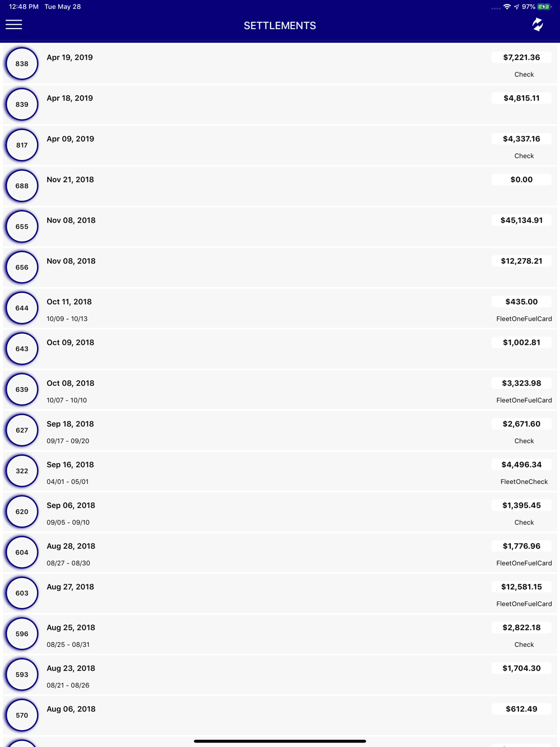Open the hamburger menu
This screenshot has width=560, height=747.
(14, 25)
